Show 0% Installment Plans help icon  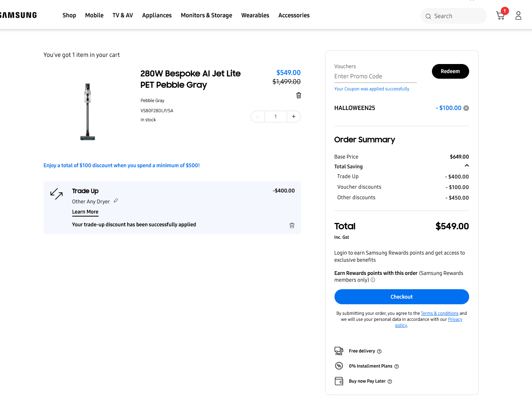397,366
